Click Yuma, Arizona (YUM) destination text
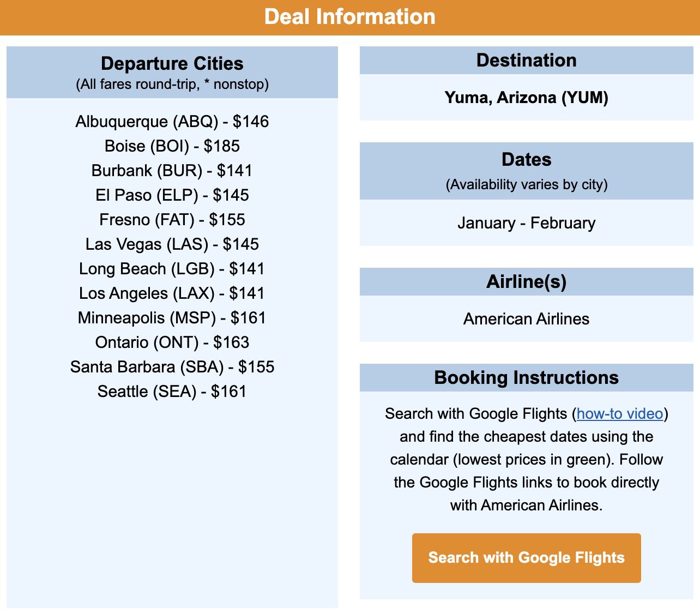 pos(526,99)
